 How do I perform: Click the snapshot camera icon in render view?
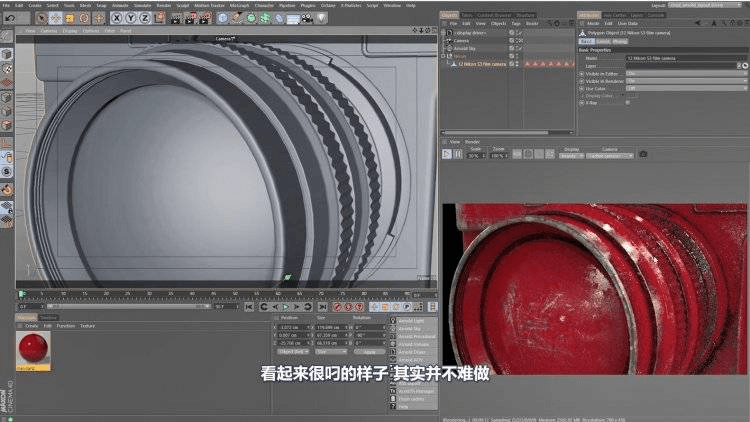643,154
